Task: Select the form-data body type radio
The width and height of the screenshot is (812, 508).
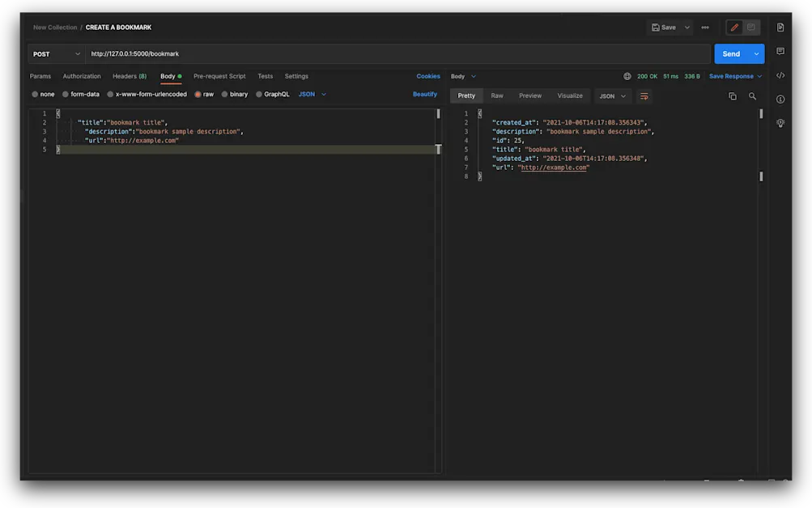Action: (66, 95)
